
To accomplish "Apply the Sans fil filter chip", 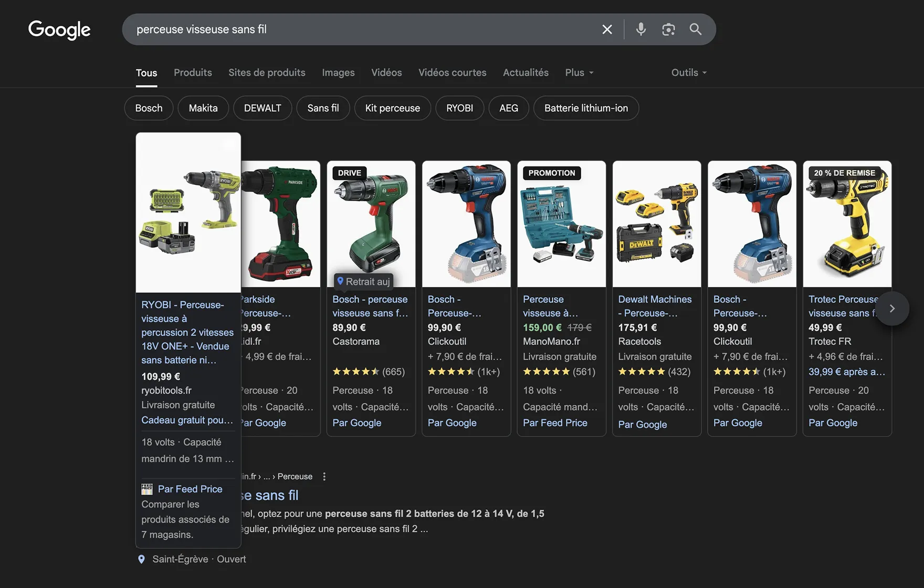I will 323,108.
